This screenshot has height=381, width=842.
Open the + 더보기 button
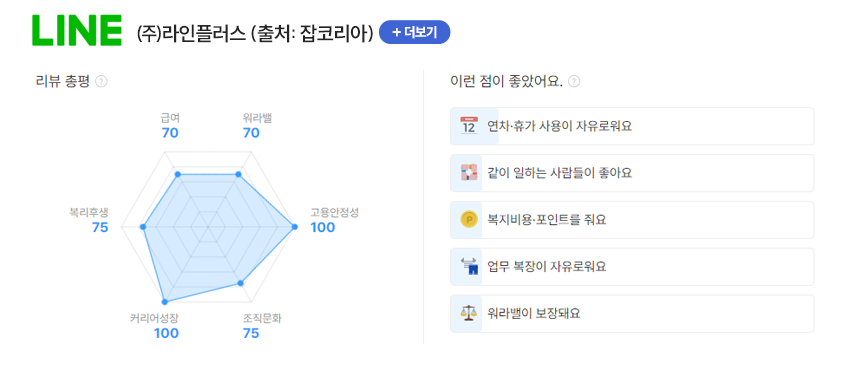[415, 32]
